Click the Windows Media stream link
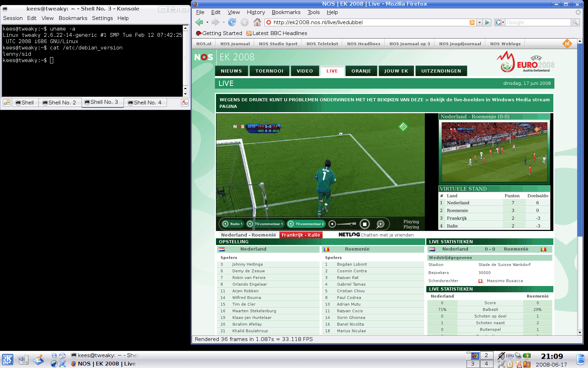 pos(490,100)
